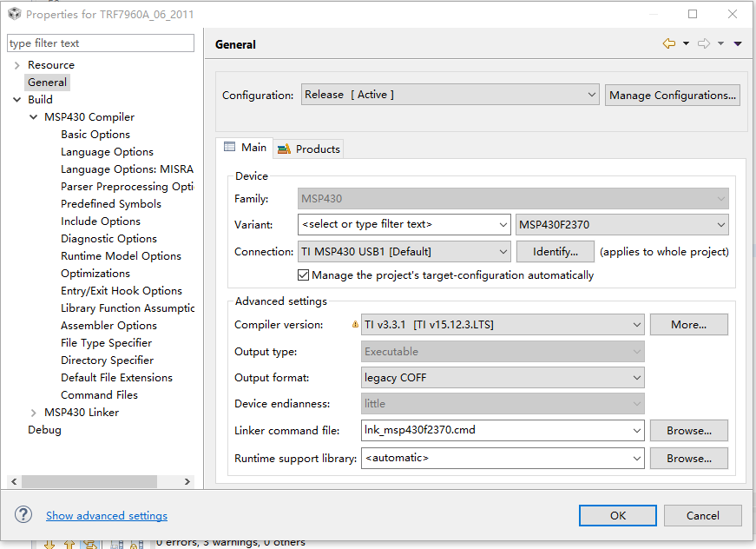Click the type filter text field
The image size is (756, 549).
100,43
